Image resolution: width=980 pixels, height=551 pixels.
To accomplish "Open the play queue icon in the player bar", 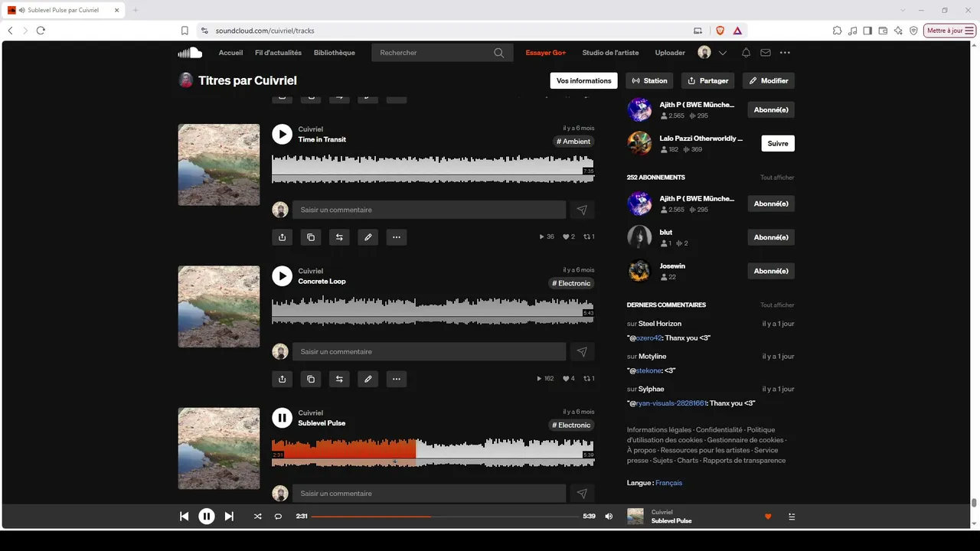I will coord(792,517).
